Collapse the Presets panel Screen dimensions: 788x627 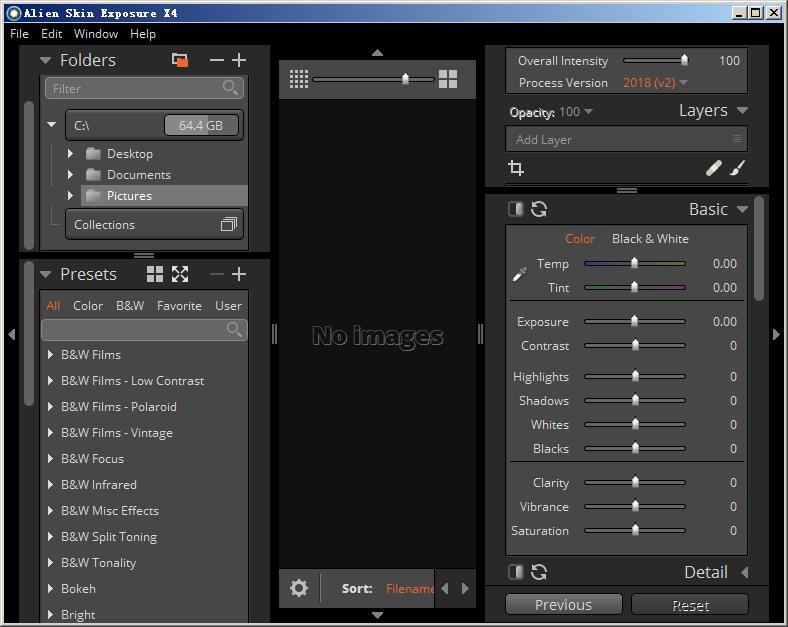(x=46, y=274)
